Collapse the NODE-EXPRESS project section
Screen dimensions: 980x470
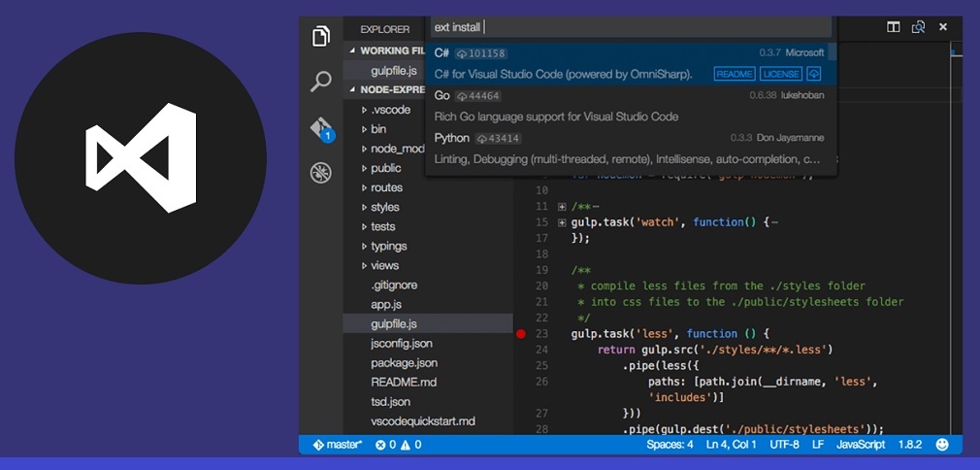(352, 89)
